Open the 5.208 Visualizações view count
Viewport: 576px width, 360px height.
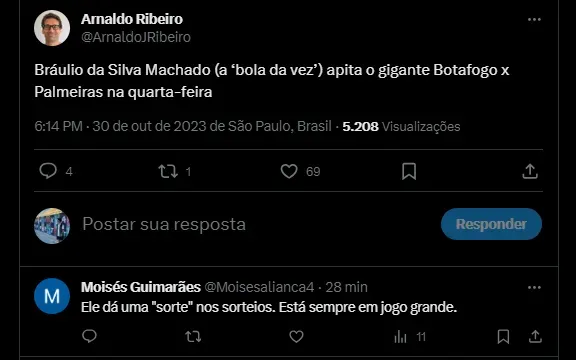[401, 126]
